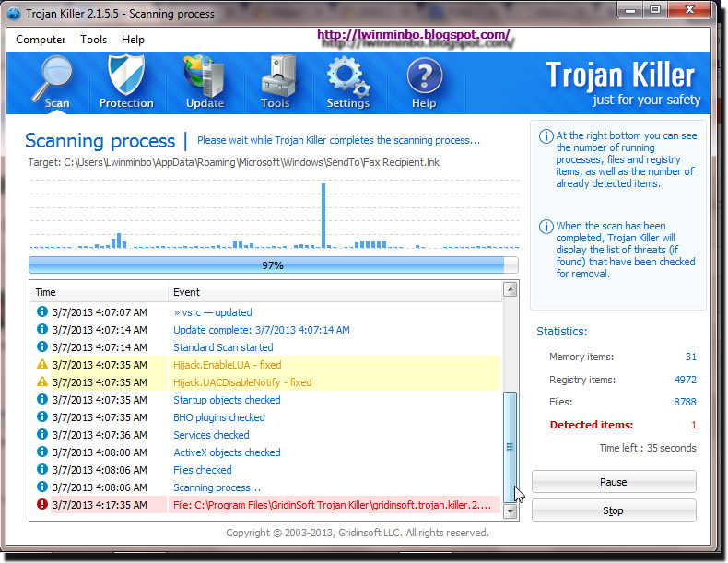Select the 'Hijack.EnableLUA - fixed' event
The width and height of the screenshot is (728, 563).
(x=228, y=365)
